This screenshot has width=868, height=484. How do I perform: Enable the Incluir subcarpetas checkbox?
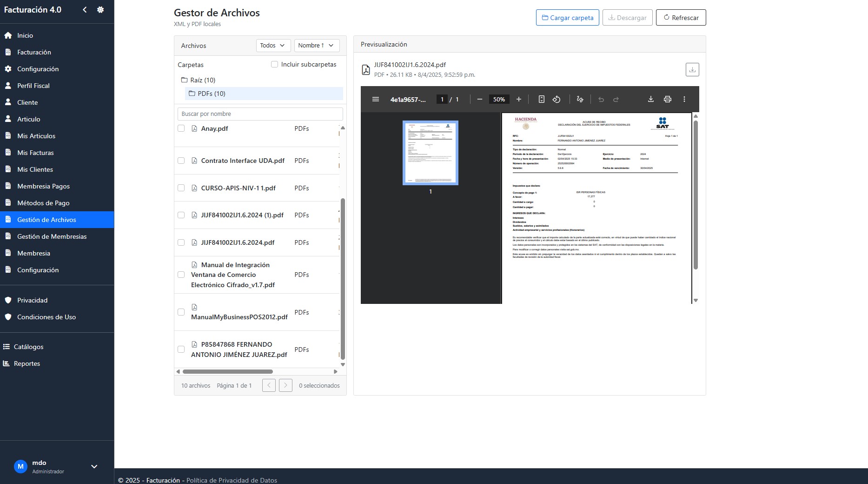(275, 65)
